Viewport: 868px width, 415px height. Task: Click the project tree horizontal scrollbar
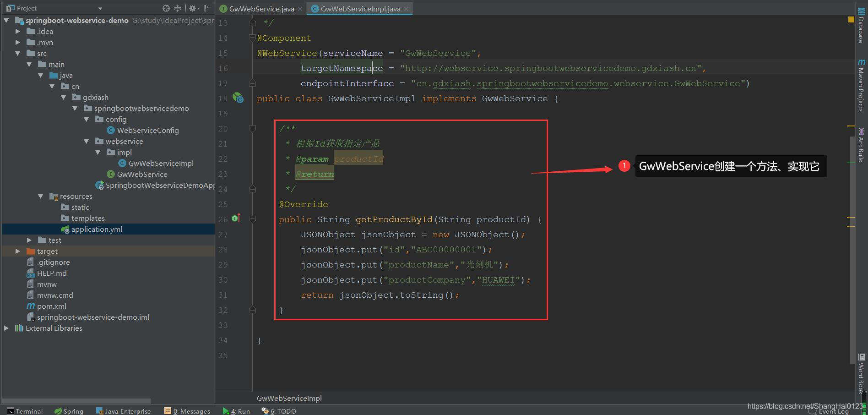coord(76,401)
